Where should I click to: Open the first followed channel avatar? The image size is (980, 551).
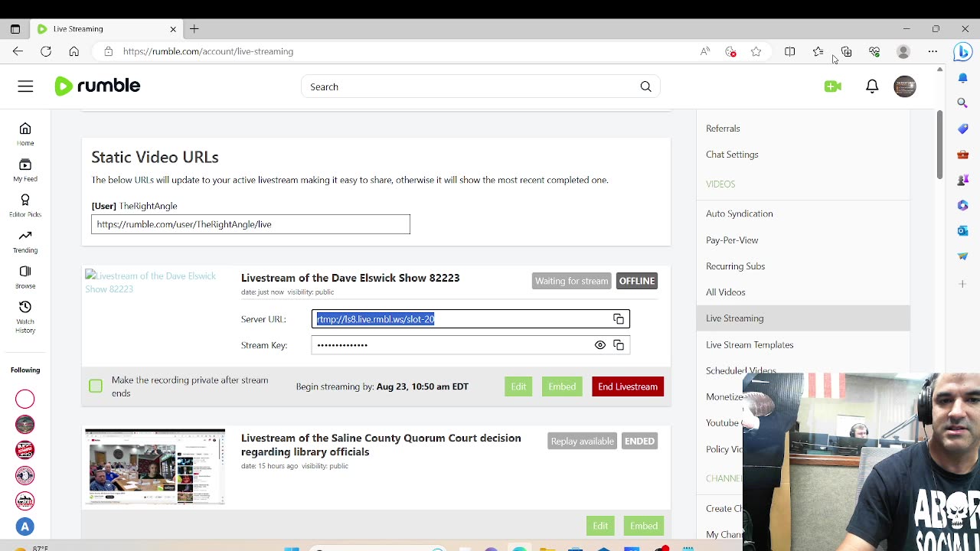(x=25, y=399)
